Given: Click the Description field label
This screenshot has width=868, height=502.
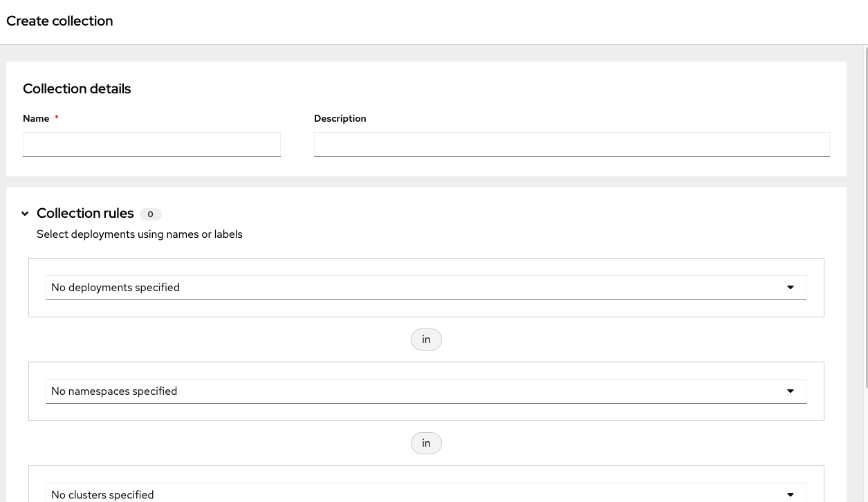Looking at the screenshot, I should coord(340,119).
